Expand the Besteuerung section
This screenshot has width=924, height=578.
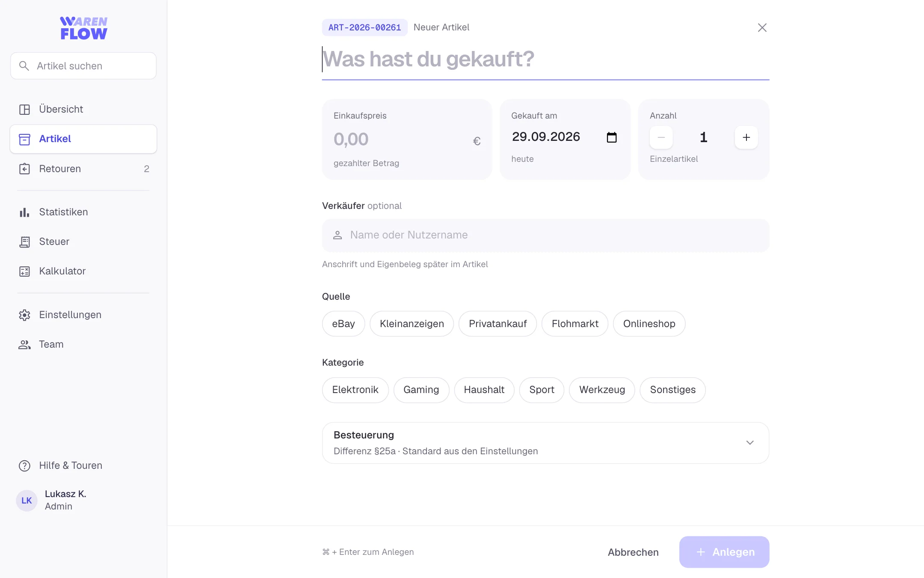[x=545, y=443]
